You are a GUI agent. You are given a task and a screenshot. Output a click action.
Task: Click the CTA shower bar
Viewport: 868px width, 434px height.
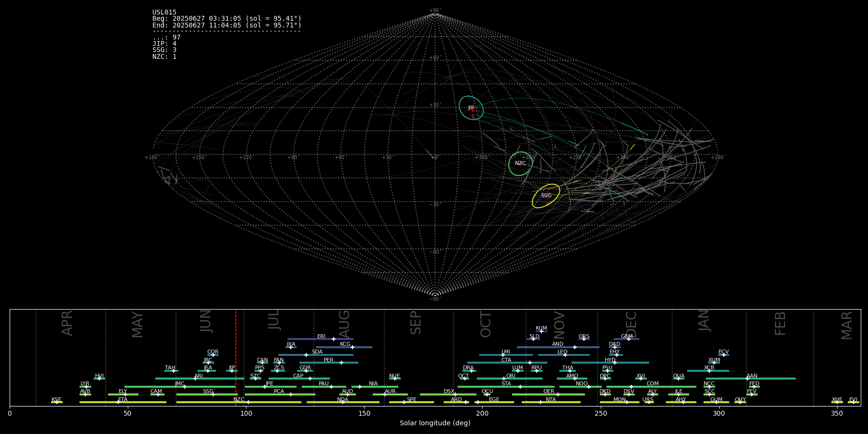[x=507, y=363]
